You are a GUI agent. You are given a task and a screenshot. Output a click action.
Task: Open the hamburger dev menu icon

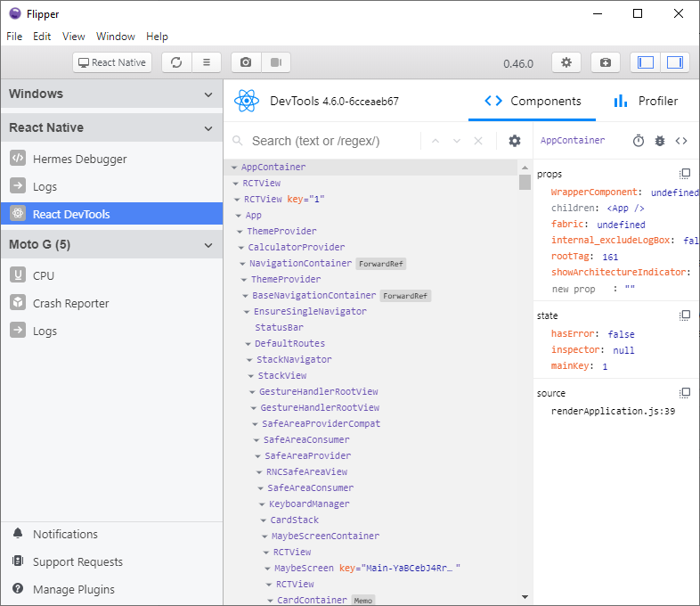(x=207, y=62)
